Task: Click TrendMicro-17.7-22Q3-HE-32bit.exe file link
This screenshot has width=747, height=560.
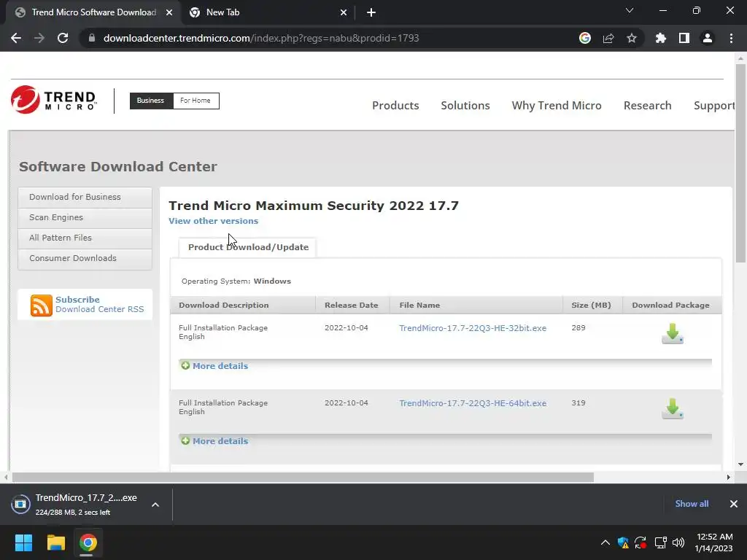Action: tap(473, 328)
